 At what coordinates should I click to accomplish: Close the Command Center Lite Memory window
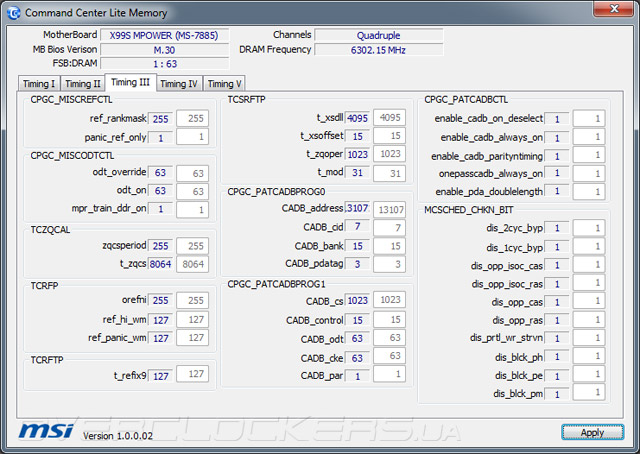(614, 9)
